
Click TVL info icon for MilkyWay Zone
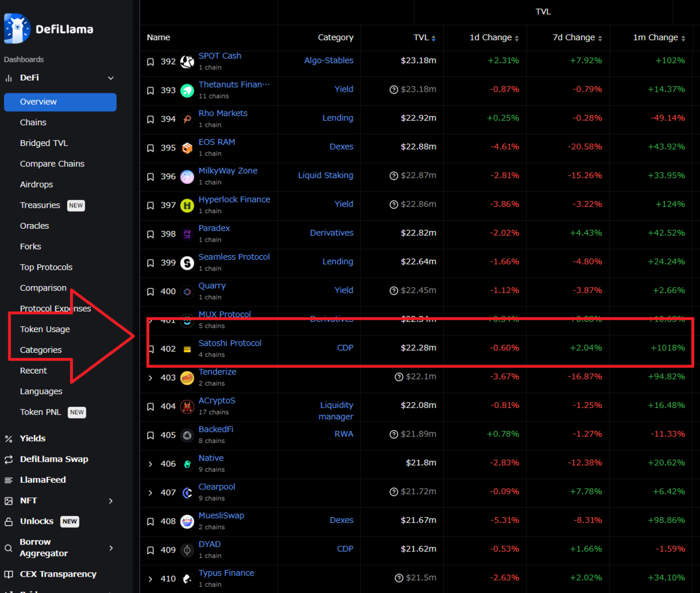tap(394, 176)
